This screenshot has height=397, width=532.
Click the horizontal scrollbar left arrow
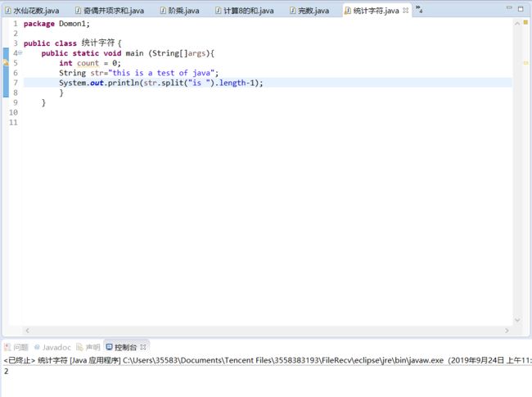coord(28,330)
